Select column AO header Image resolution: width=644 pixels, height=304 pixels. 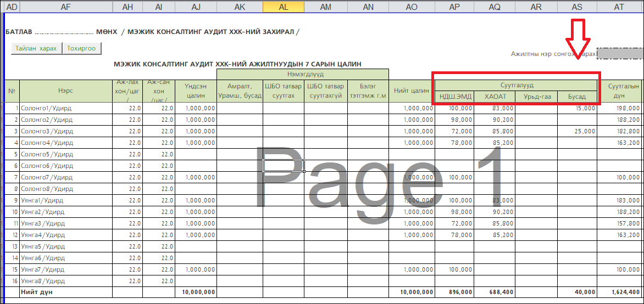click(412, 7)
